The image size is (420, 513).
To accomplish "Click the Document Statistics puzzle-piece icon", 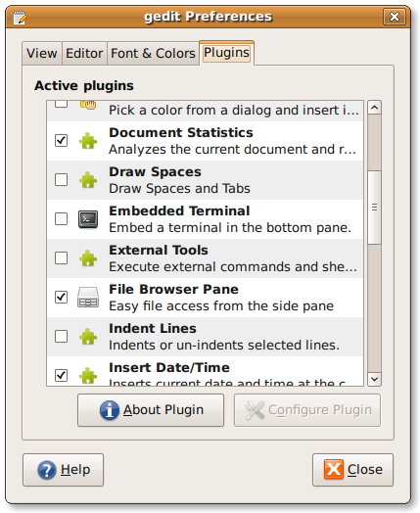I will click(x=88, y=141).
